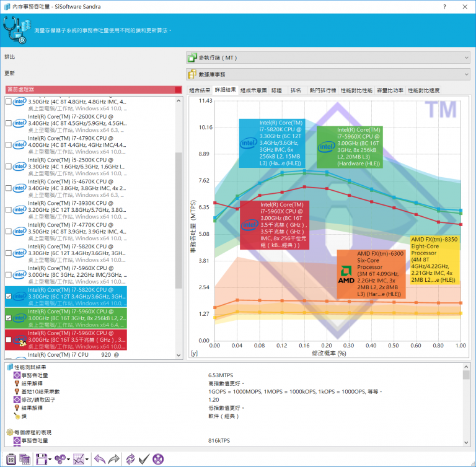
Task: Click the purple back arrow icon
Action: click(x=100, y=459)
